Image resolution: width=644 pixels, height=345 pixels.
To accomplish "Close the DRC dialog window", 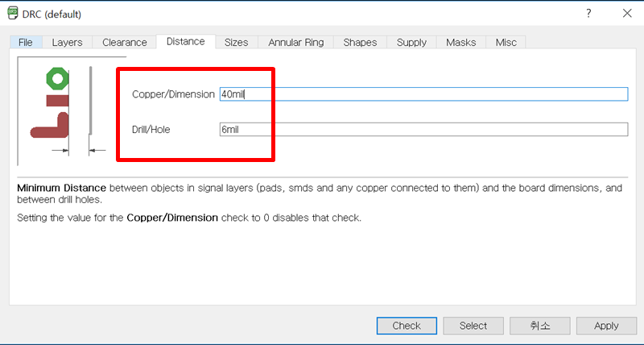I will pyautogui.click(x=627, y=14).
